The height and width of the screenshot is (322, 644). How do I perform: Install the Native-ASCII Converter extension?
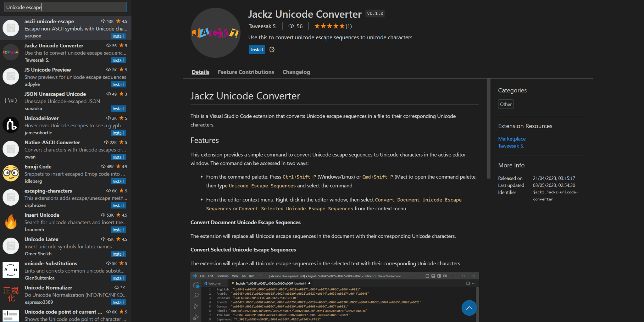[x=118, y=157]
